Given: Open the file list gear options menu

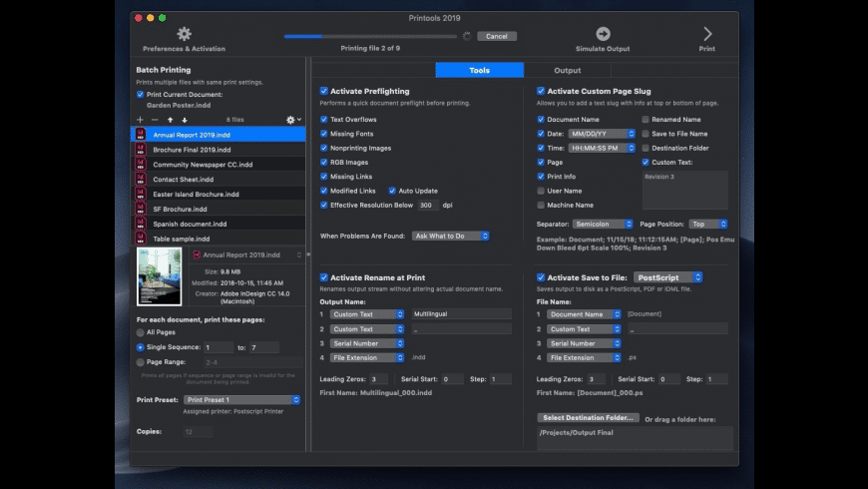Looking at the screenshot, I should tap(291, 120).
